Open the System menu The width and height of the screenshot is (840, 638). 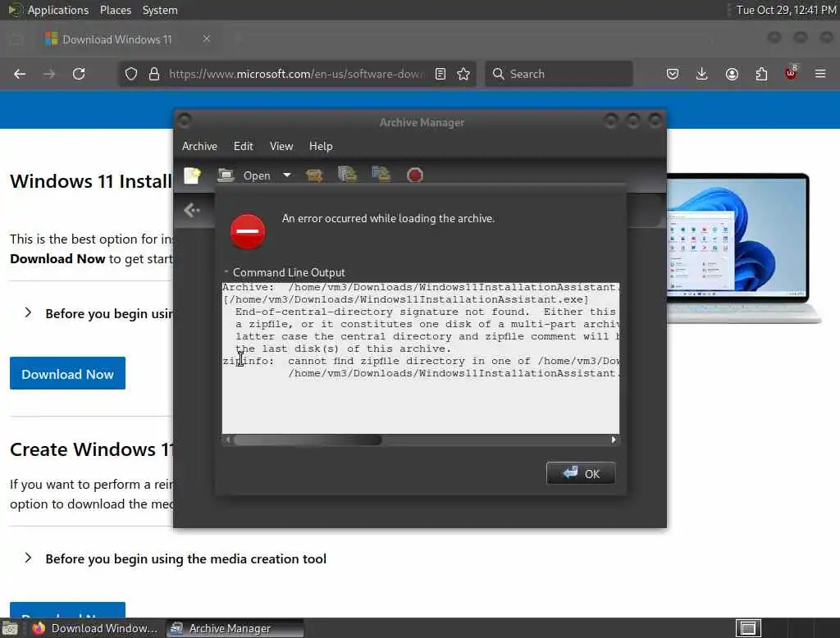(160, 10)
